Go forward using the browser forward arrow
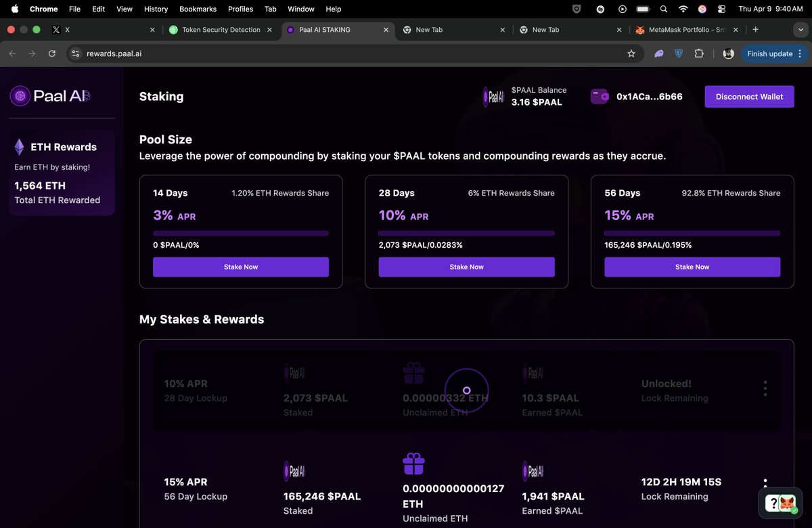Image resolution: width=812 pixels, height=528 pixels. pos(32,53)
